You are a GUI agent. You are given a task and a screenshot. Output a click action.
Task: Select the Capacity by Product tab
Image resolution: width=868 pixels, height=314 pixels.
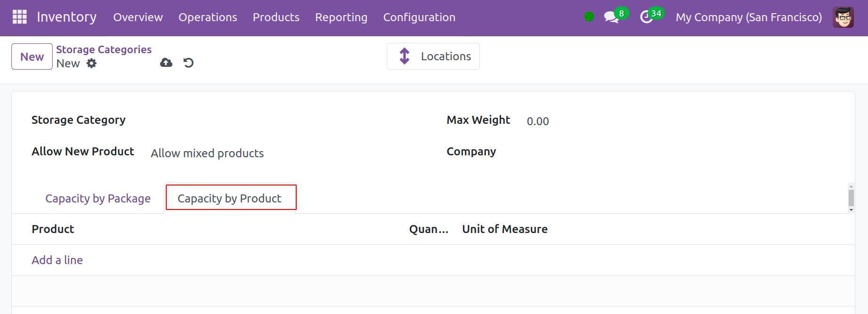[229, 199]
